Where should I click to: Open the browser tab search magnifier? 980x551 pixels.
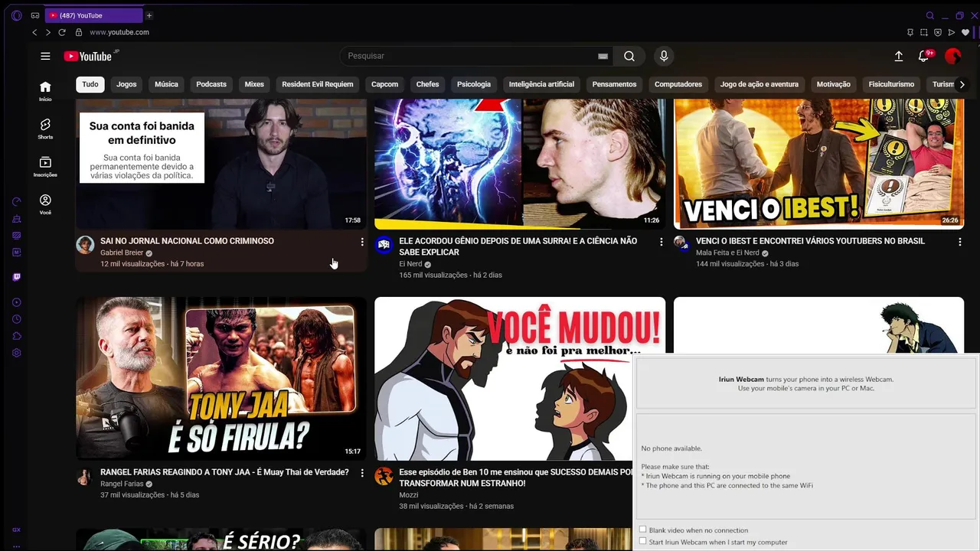pyautogui.click(x=930, y=15)
